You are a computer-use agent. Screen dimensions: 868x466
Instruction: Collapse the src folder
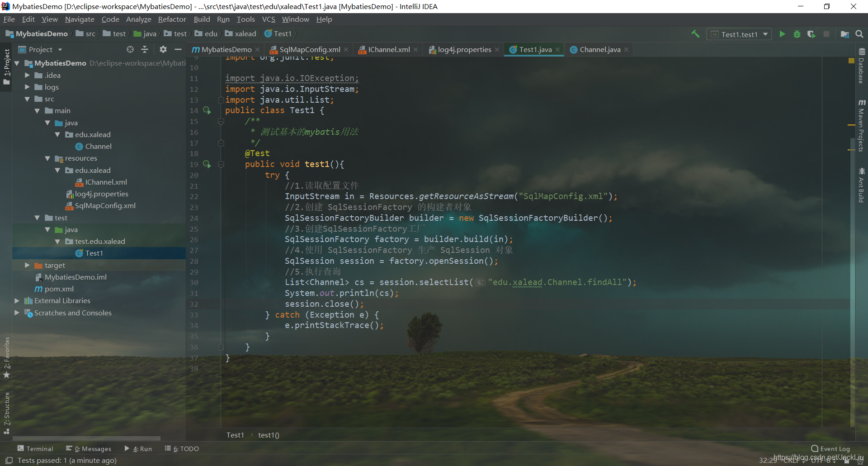27,99
